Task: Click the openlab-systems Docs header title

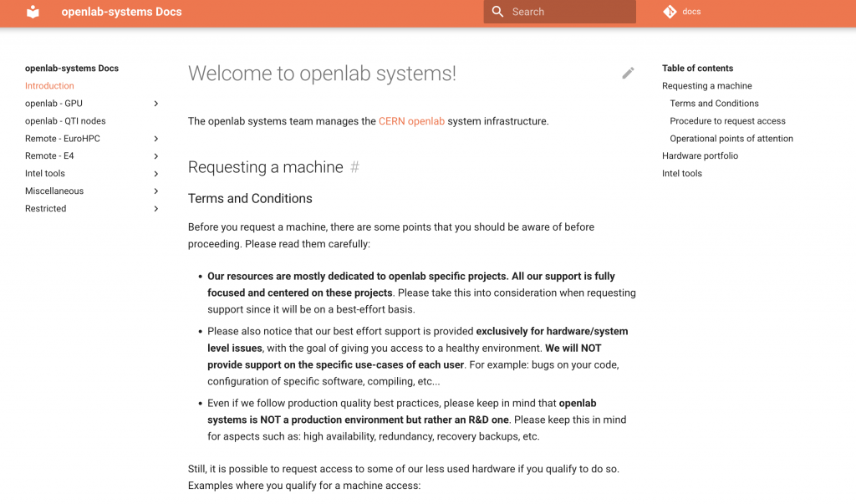Action: 122,12
